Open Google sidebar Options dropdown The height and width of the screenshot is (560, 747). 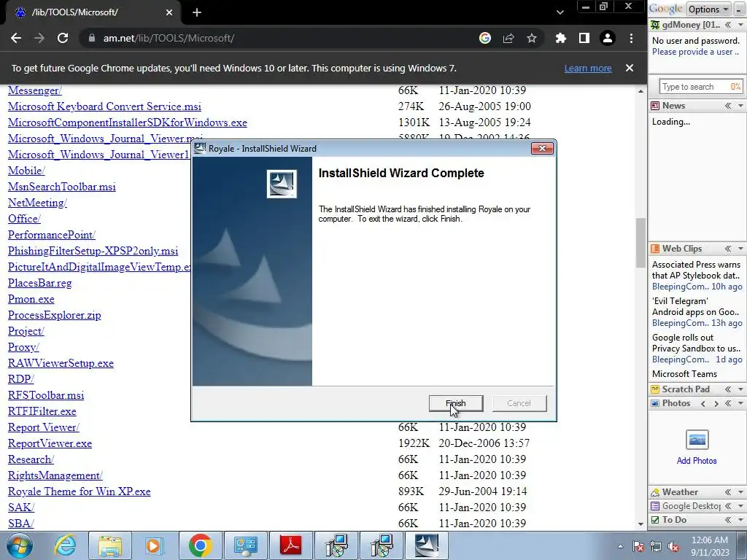click(x=708, y=9)
